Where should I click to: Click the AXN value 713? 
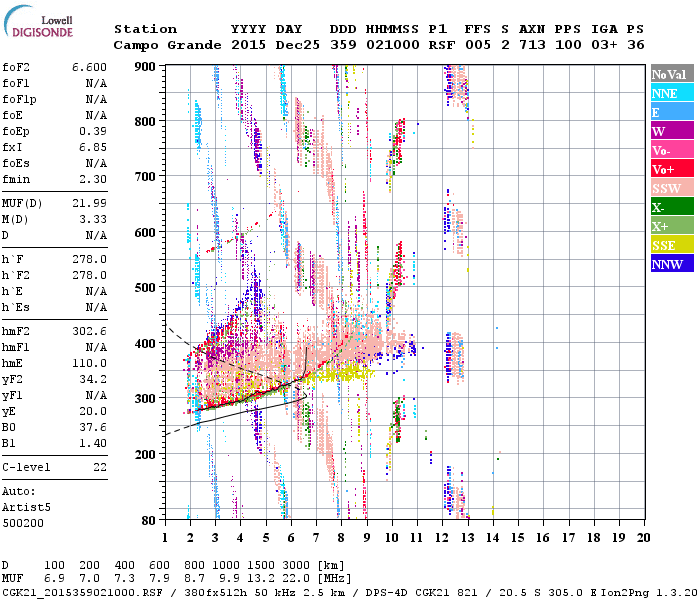point(532,45)
